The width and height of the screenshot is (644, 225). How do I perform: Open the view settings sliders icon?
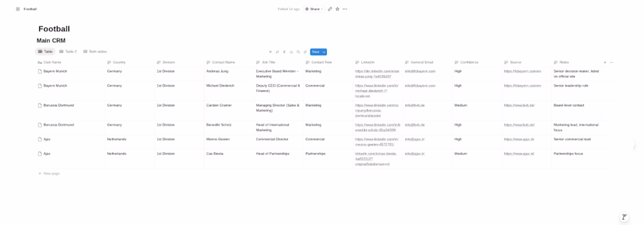pos(305,52)
